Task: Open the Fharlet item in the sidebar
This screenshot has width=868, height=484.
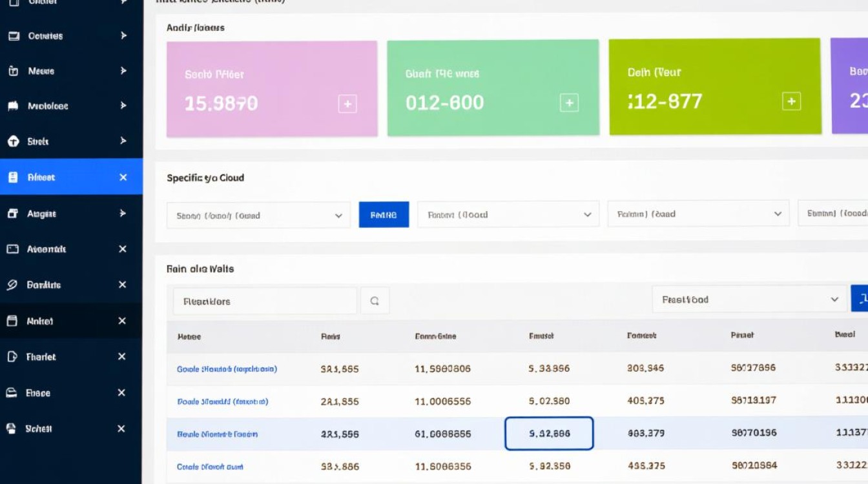Action: 41,357
